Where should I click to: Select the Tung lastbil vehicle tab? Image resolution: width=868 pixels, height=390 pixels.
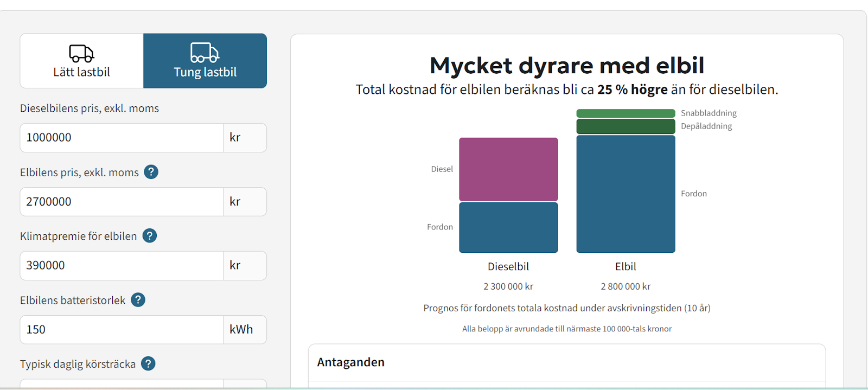point(205,61)
